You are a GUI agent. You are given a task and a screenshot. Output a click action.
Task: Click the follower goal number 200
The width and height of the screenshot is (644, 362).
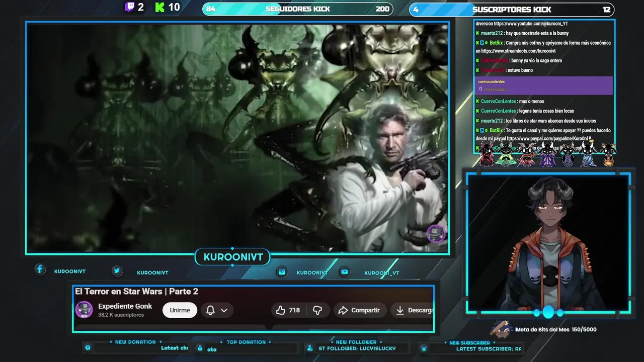(x=382, y=9)
